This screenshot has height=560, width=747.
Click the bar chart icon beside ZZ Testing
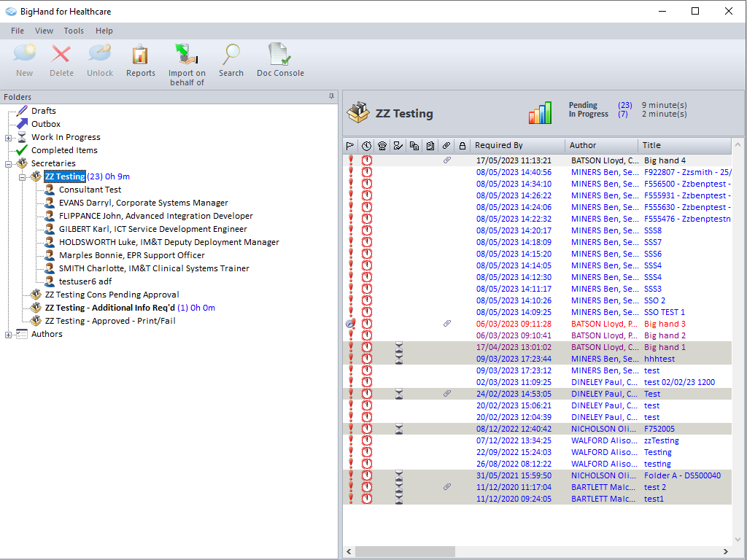click(x=541, y=113)
